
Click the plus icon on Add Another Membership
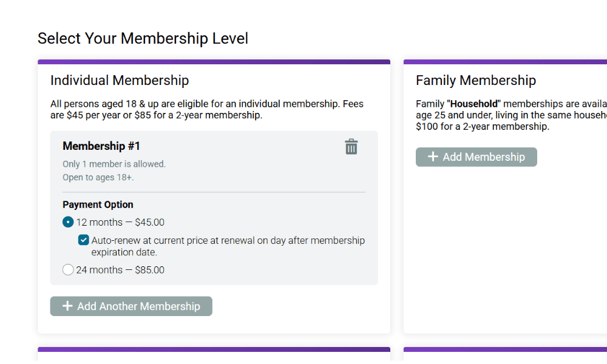point(67,306)
